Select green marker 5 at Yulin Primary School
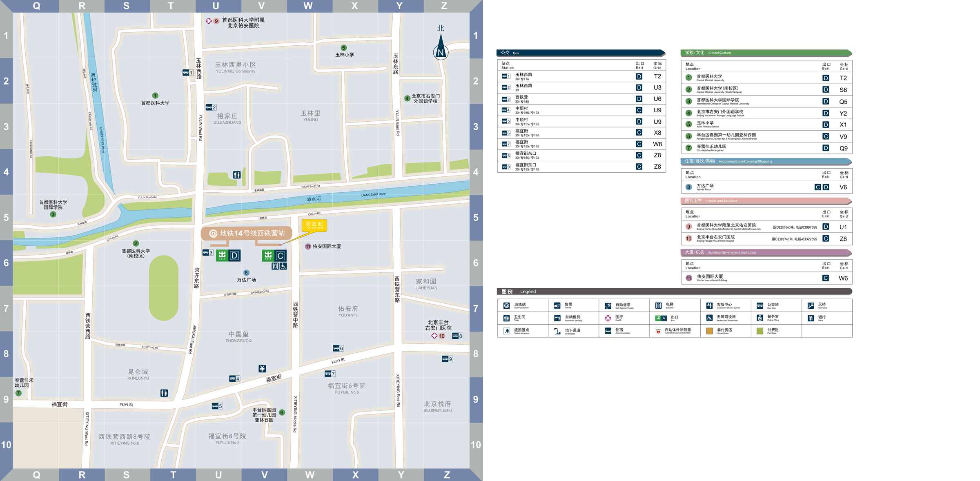Image resolution: width=980 pixels, height=481 pixels. (x=344, y=48)
